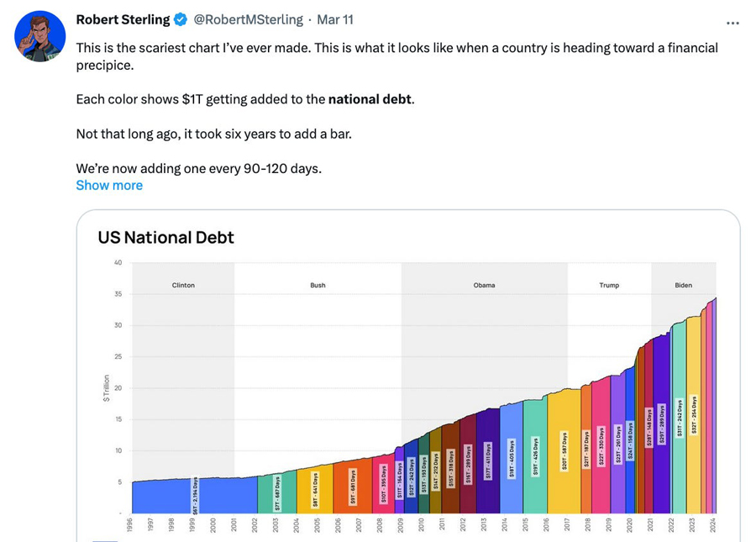Click the bold "national debt" text
The width and height of the screenshot is (756, 542).
point(370,99)
